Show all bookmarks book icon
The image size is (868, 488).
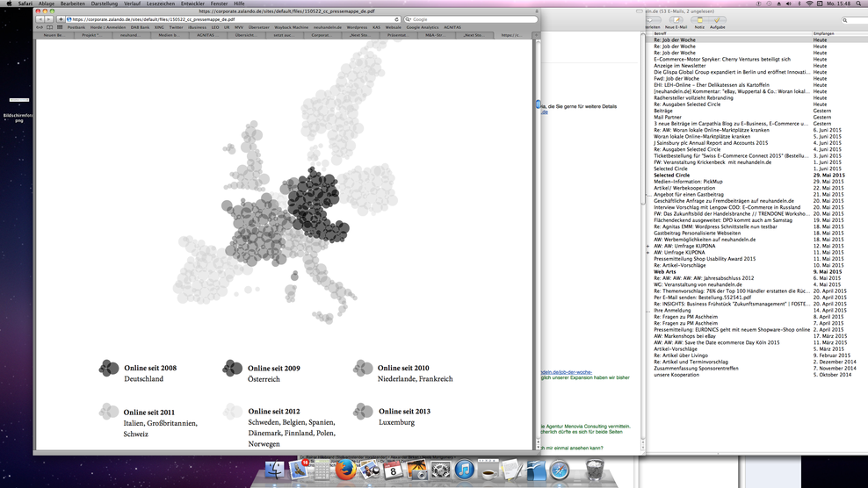(49, 27)
